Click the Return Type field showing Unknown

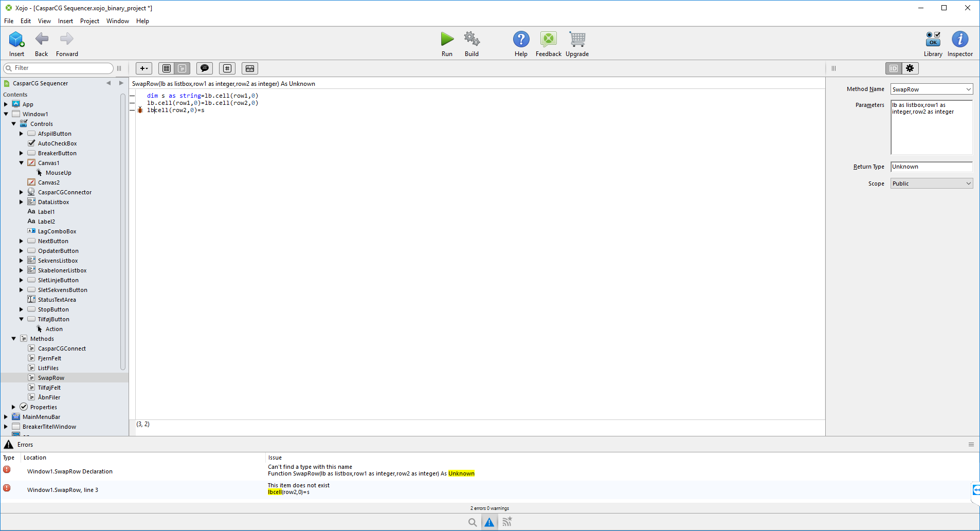(x=931, y=167)
